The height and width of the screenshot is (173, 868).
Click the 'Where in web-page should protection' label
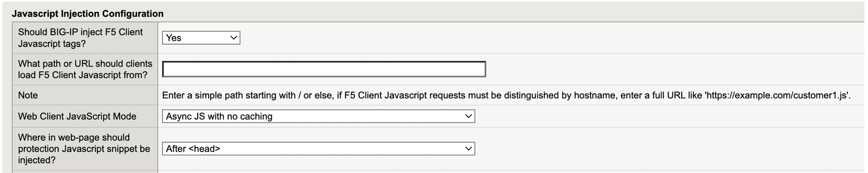click(74, 138)
